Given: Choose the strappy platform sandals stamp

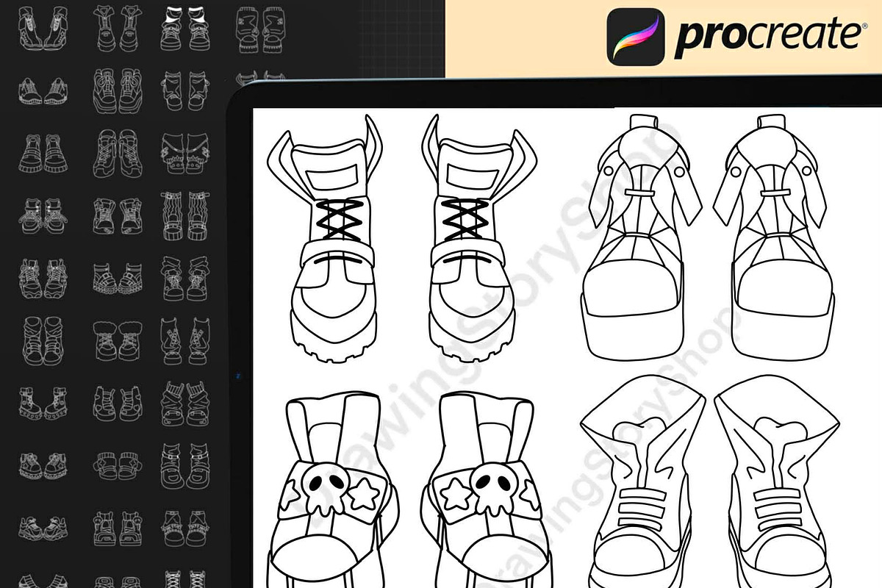Looking at the screenshot, I should 118,279.
